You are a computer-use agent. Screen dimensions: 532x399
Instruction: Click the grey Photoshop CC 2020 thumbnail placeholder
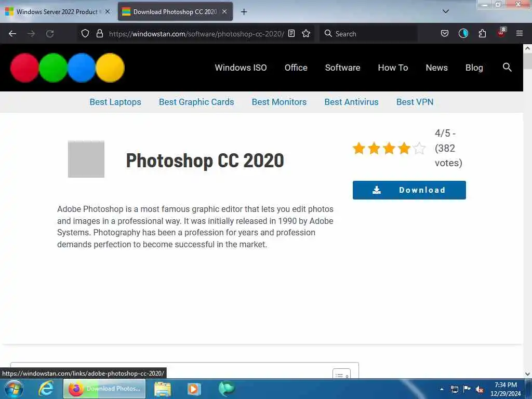pyautogui.click(x=86, y=159)
